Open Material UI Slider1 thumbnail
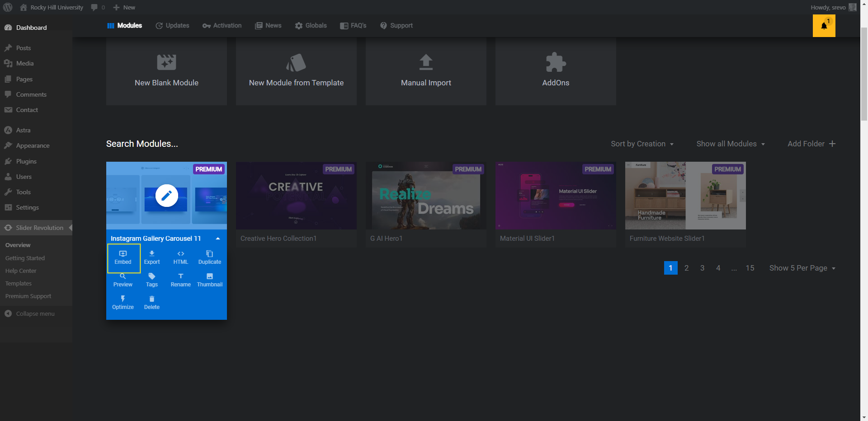868x421 pixels. click(556, 196)
